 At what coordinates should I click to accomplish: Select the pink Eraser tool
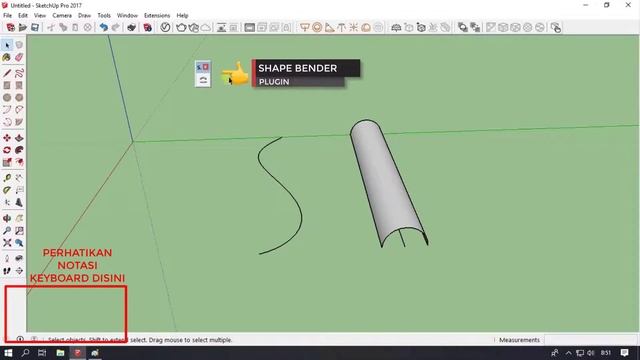click(19, 58)
